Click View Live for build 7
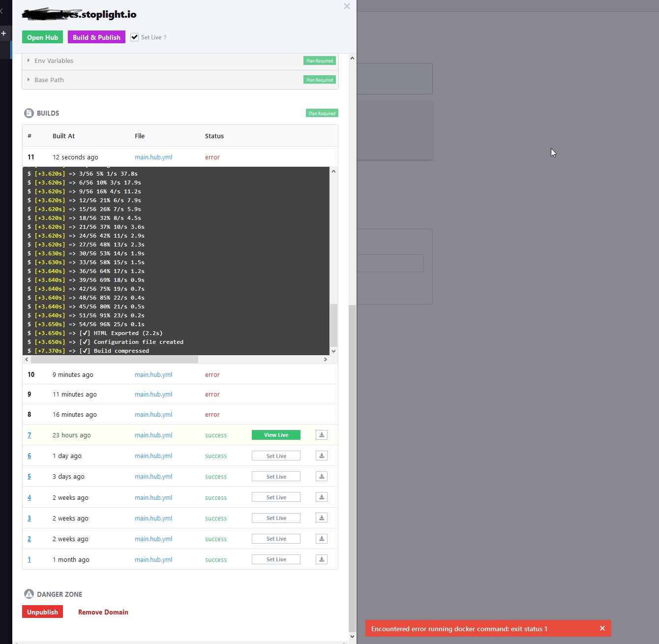The width and height of the screenshot is (659, 644). pyautogui.click(x=275, y=435)
